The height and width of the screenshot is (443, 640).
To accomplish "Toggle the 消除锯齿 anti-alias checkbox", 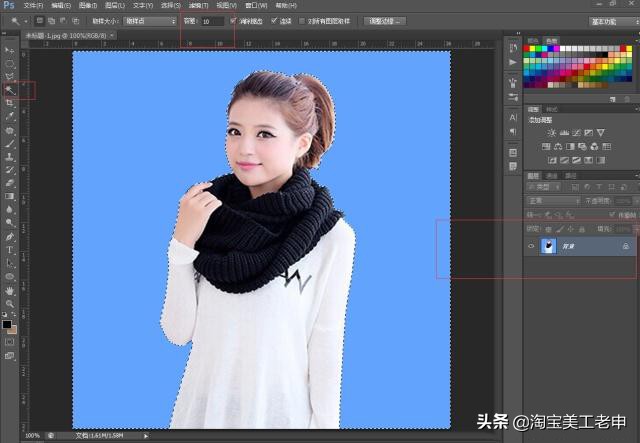I will [234, 20].
